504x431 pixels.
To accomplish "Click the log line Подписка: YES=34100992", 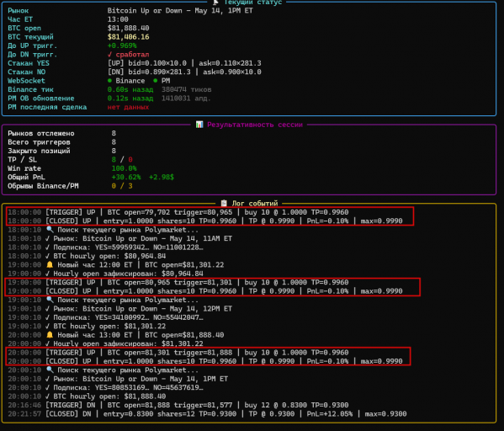I will click(105, 317).
